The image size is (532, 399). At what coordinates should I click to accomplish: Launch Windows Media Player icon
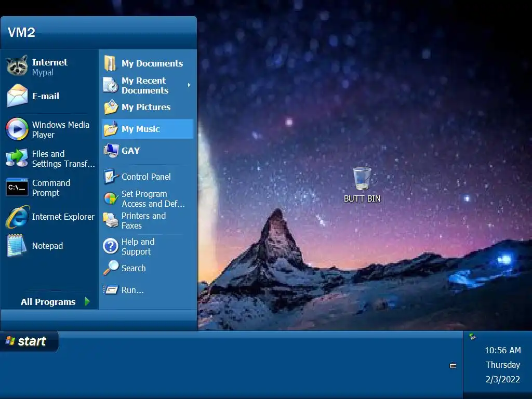click(x=17, y=129)
